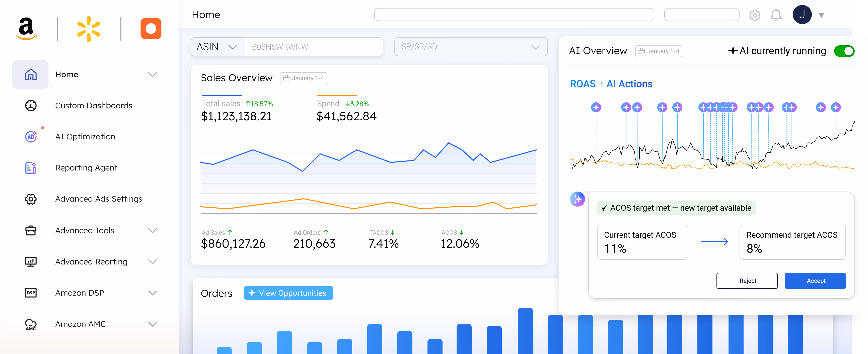
Task: Click the AI Optimization sidebar icon
Action: (31, 136)
